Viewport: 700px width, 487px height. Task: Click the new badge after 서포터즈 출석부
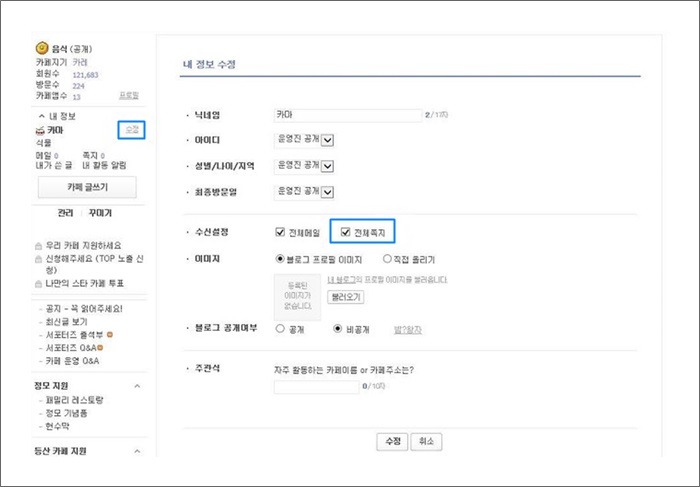110,334
